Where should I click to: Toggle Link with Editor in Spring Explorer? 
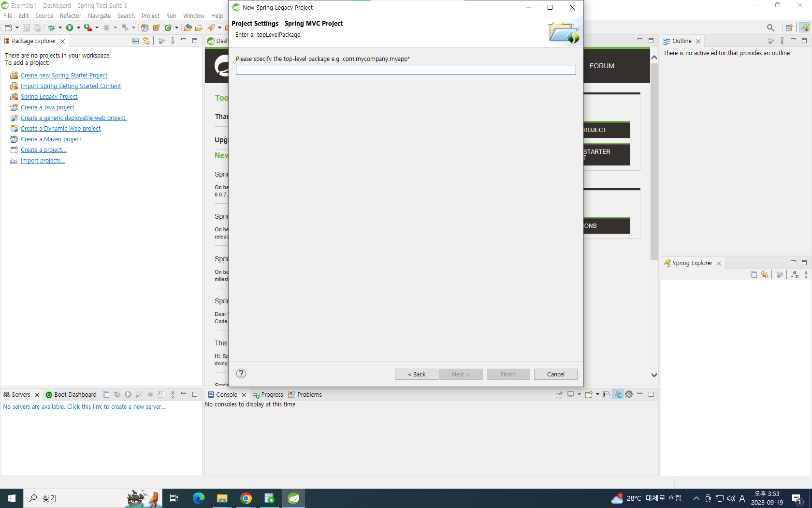click(765, 275)
